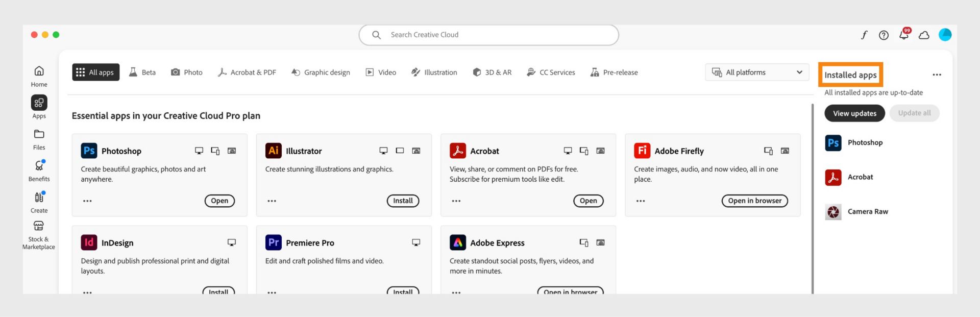The image size is (980, 317).
Task: Open Acrobat card's three-dot menu
Action: pos(456,201)
